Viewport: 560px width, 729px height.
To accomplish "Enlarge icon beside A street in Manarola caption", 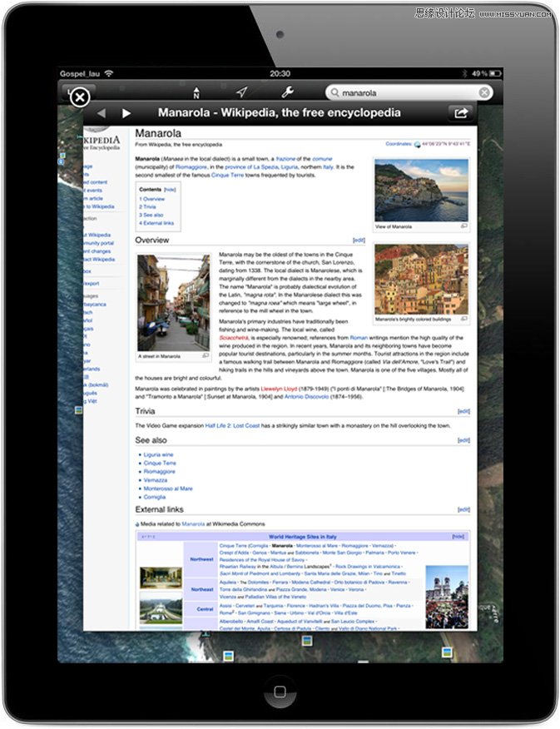I will click(x=206, y=355).
